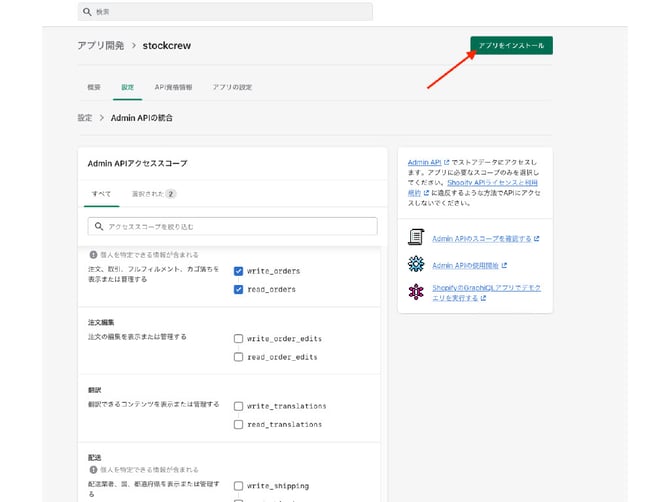Uncheck write_orders scope
The width and height of the screenshot is (670, 502).
pos(238,271)
